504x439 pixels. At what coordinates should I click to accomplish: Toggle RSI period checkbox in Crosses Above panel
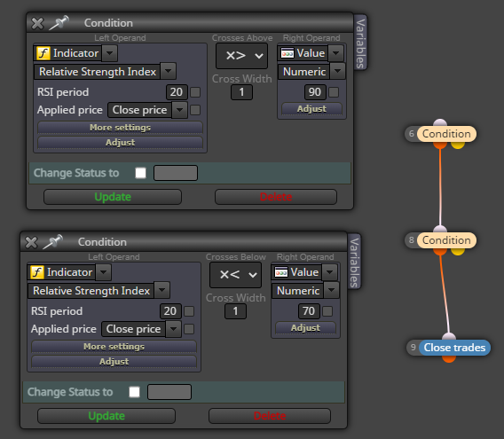[195, 92]
